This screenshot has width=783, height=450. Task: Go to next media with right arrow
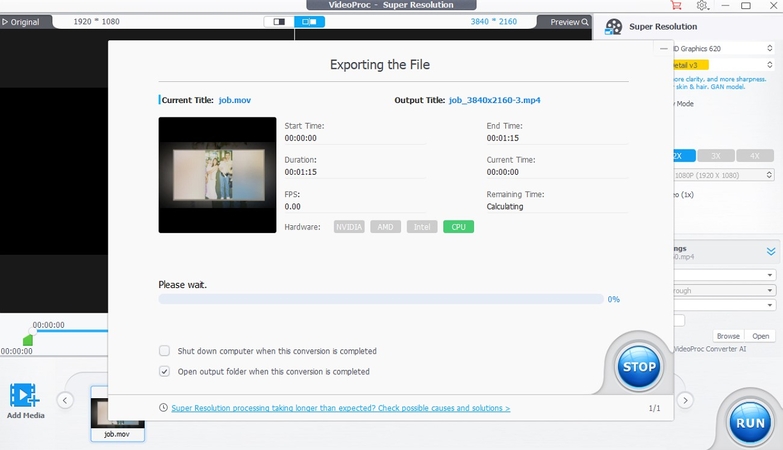click(685, 400)
